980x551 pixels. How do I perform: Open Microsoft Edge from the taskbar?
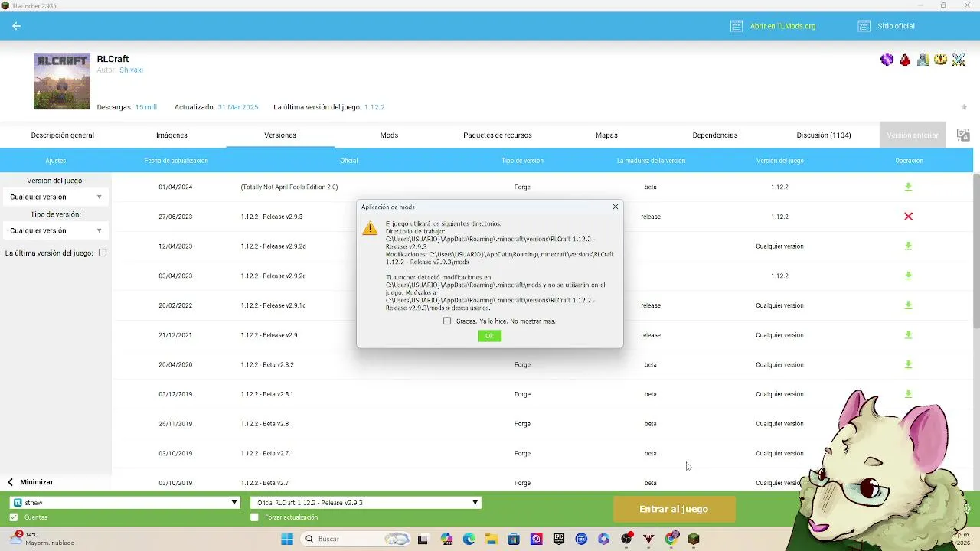pyautogui.click(x=469, y=539)
